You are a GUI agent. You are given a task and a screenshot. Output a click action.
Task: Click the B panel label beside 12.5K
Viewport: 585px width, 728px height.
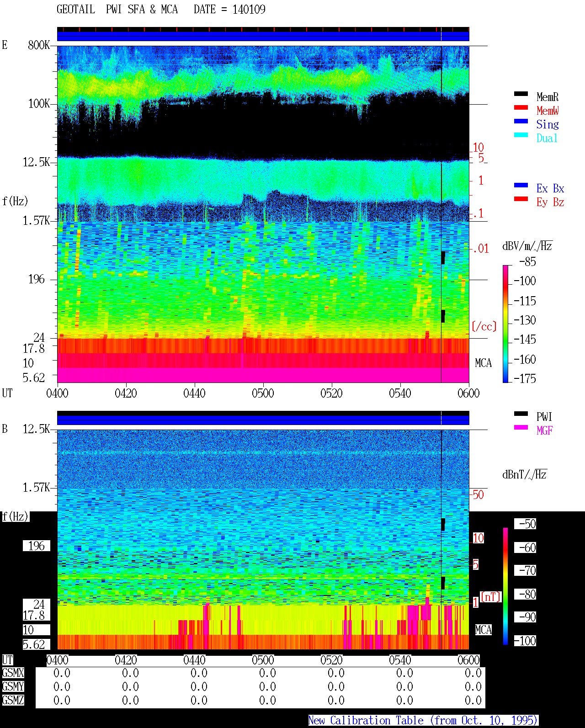5,429
